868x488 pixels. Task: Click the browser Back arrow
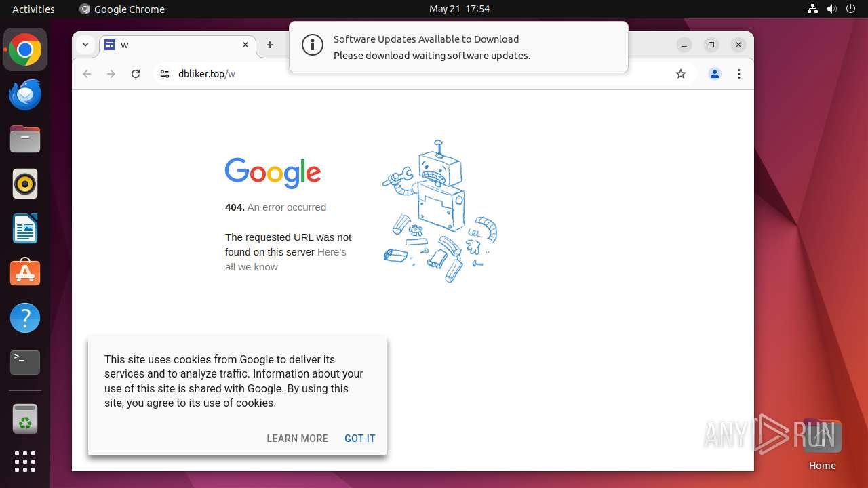click(x=87, y=74)
